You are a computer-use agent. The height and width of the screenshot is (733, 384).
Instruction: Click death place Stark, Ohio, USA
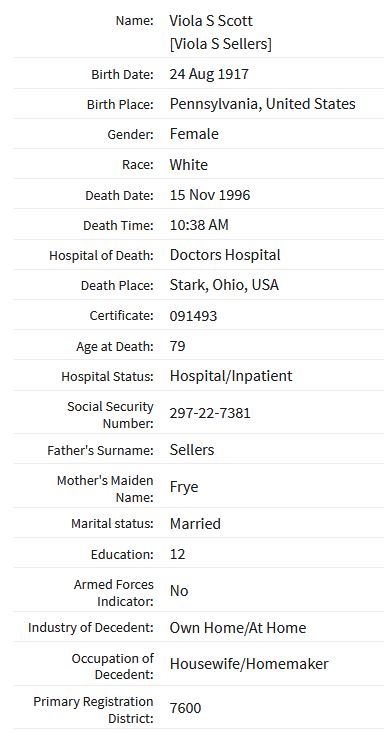(x=224, y=285)
